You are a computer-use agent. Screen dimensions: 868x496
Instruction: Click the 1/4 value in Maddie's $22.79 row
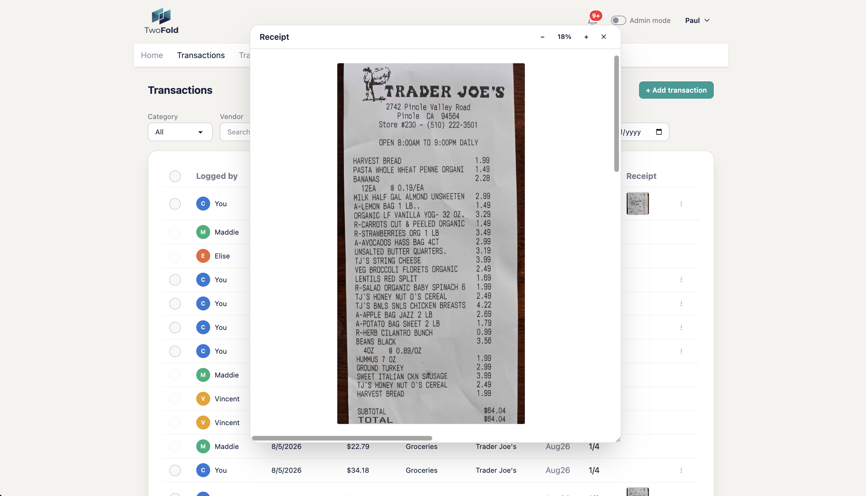coord(594,446)
